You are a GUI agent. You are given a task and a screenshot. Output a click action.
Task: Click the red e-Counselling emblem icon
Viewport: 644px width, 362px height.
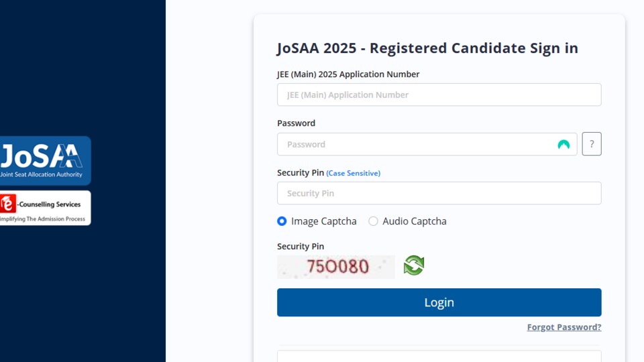point(8,204)
